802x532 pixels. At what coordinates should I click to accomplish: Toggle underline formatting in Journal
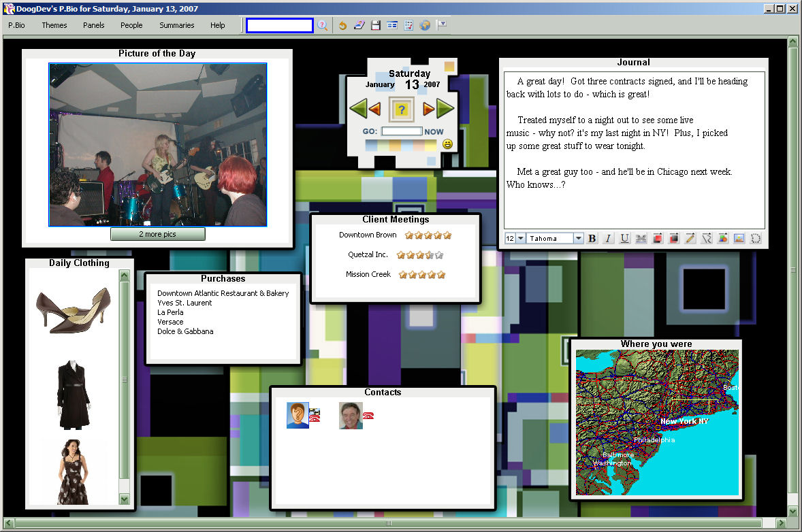[624, 239]
